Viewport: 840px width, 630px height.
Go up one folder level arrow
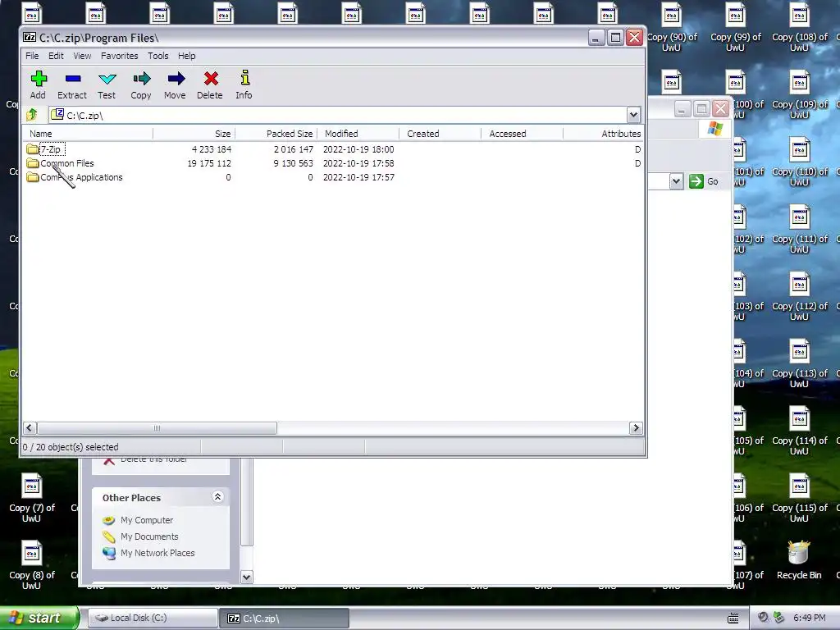(32, 115)
